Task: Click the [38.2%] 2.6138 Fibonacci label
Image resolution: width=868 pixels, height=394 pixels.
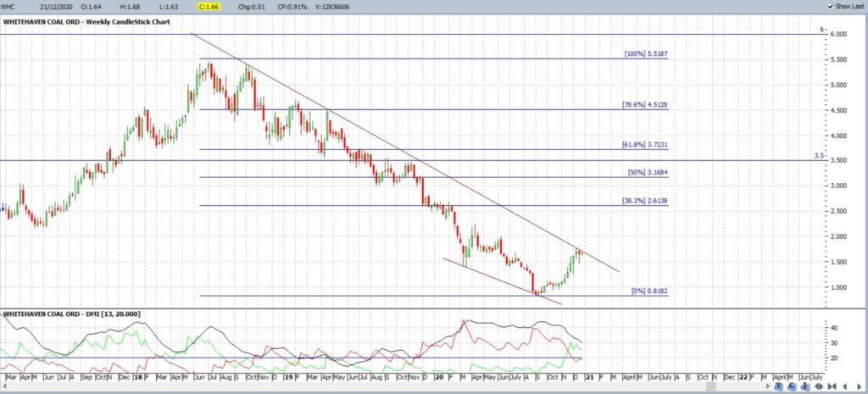Action: point(645,201)
